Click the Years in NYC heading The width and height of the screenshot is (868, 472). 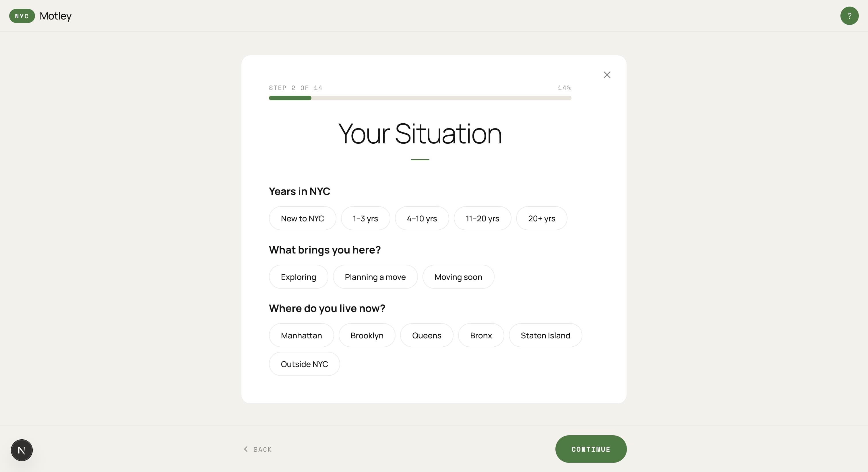click(299, 192)
